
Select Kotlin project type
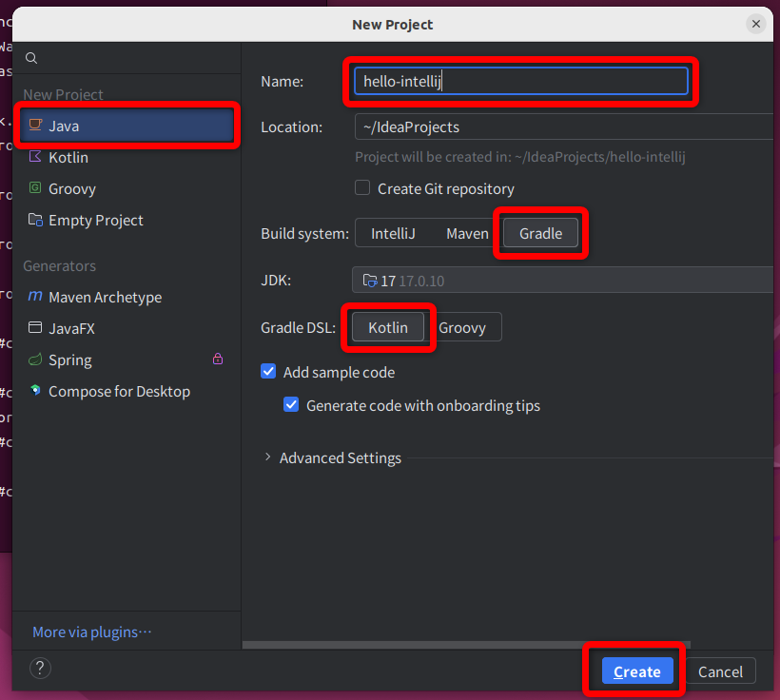coord(127,157)
